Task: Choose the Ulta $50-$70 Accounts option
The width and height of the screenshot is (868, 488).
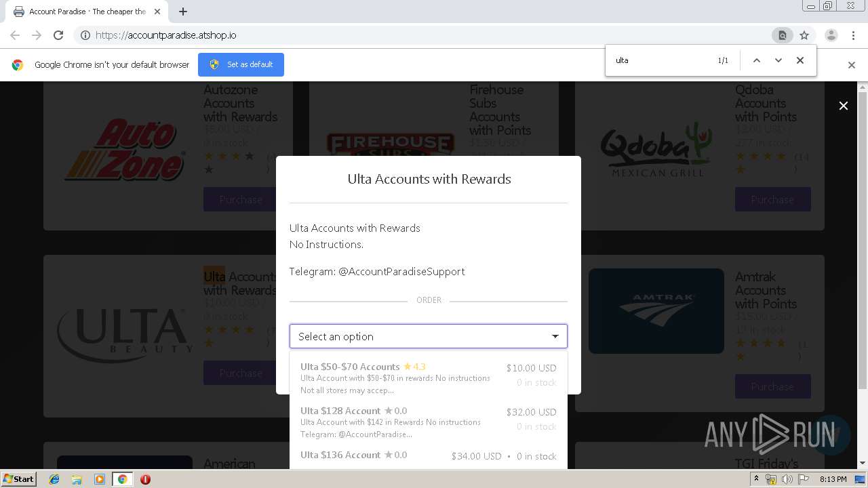Action: (429, 378)
